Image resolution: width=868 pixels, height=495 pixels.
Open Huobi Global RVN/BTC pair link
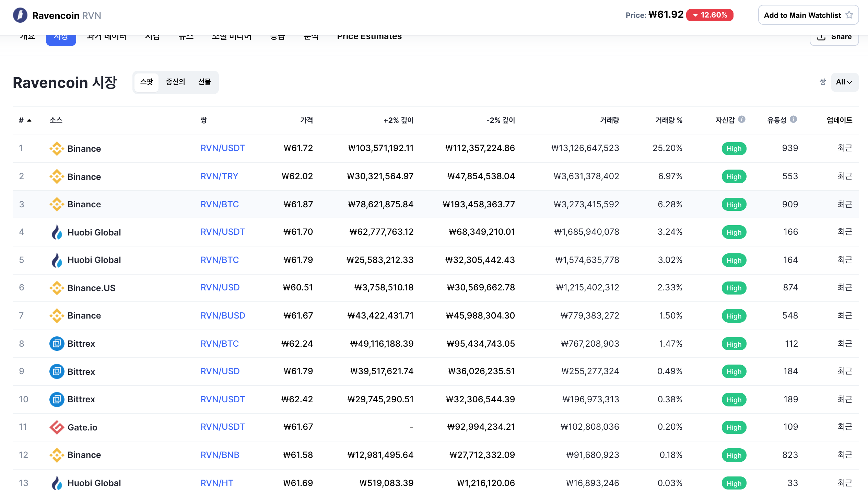(x=220, y=260)
